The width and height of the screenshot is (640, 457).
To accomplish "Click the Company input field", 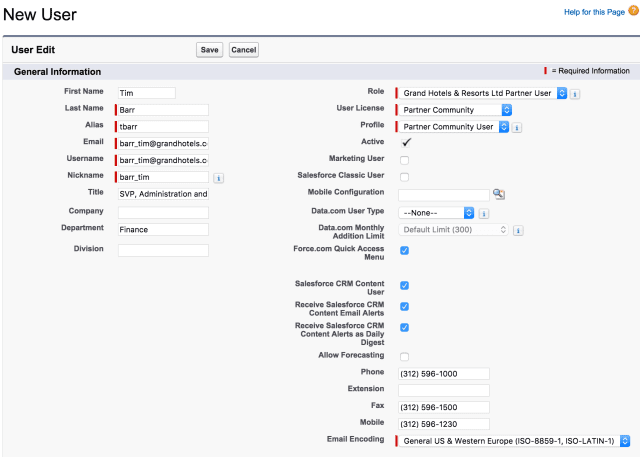I will pos(163,213).
